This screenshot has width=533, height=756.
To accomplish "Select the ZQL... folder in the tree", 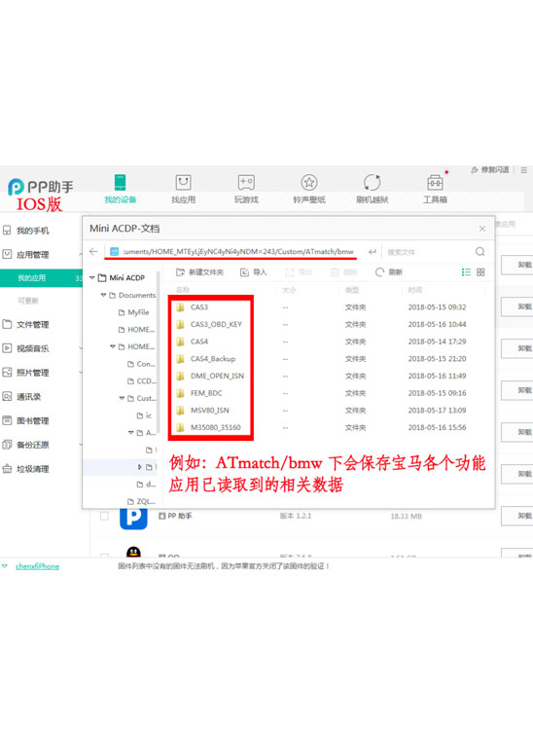I will coord(141,501).
